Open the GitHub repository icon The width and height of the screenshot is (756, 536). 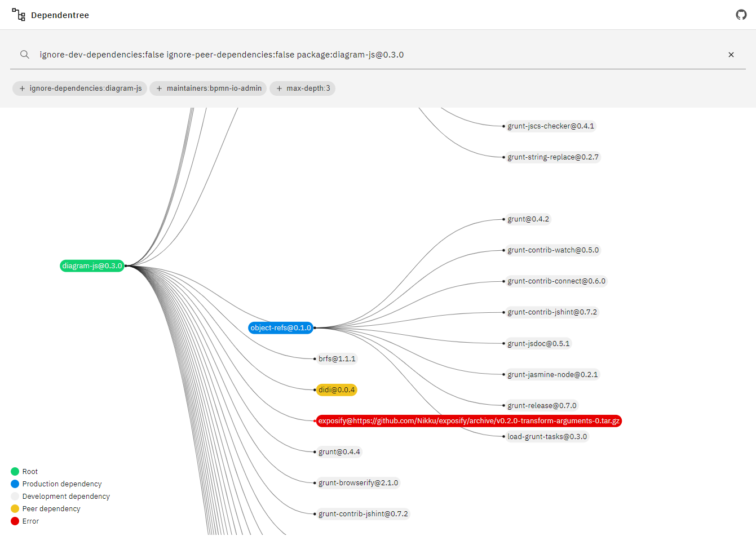click(741, 15)
